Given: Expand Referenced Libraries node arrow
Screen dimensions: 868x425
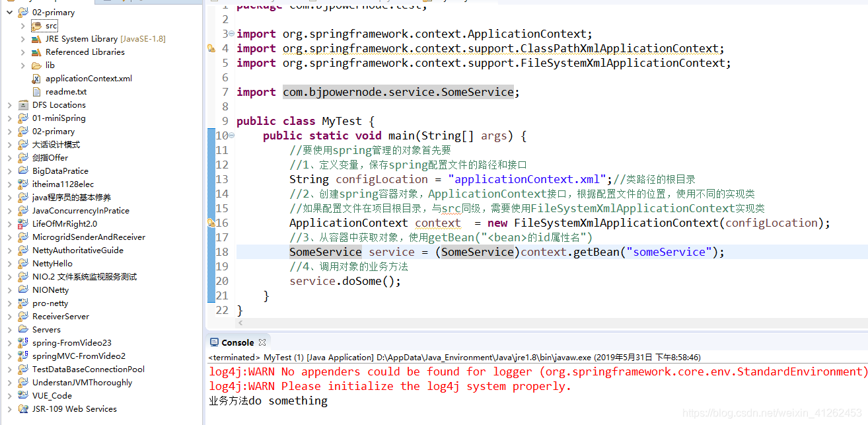Looking at the screenshot, I should point(22,52).
